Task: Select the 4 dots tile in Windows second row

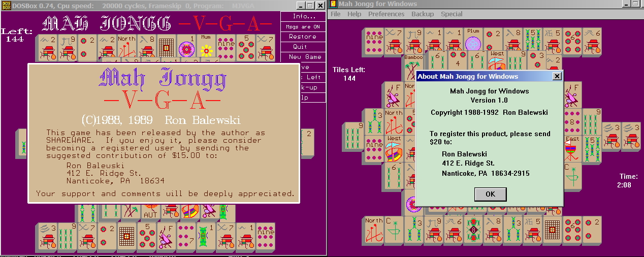Action: [457, 60]
